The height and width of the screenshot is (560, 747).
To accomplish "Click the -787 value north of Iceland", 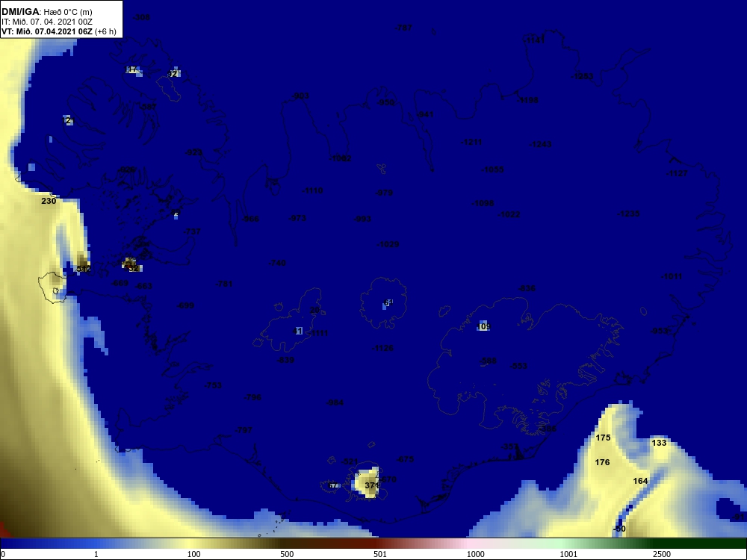I will click(403, 28).
